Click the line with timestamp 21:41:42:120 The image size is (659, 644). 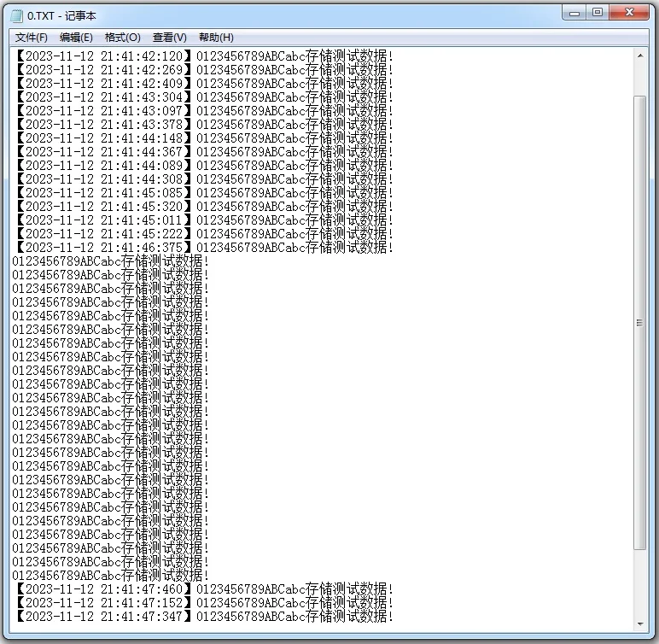point(204,56)
